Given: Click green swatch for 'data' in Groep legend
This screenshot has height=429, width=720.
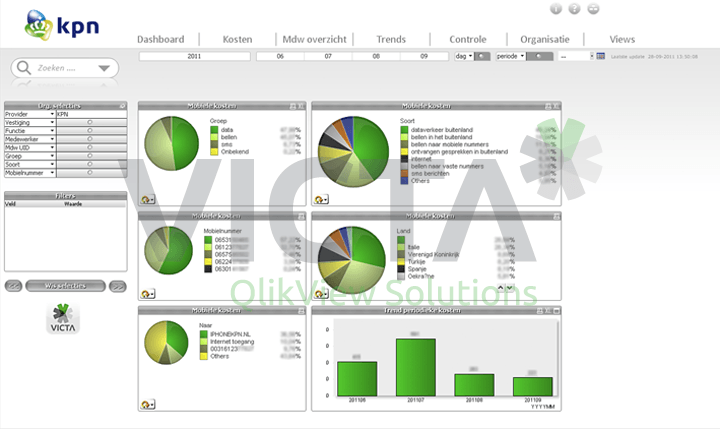Looking at the screenshot, I should tap(214, 130).
